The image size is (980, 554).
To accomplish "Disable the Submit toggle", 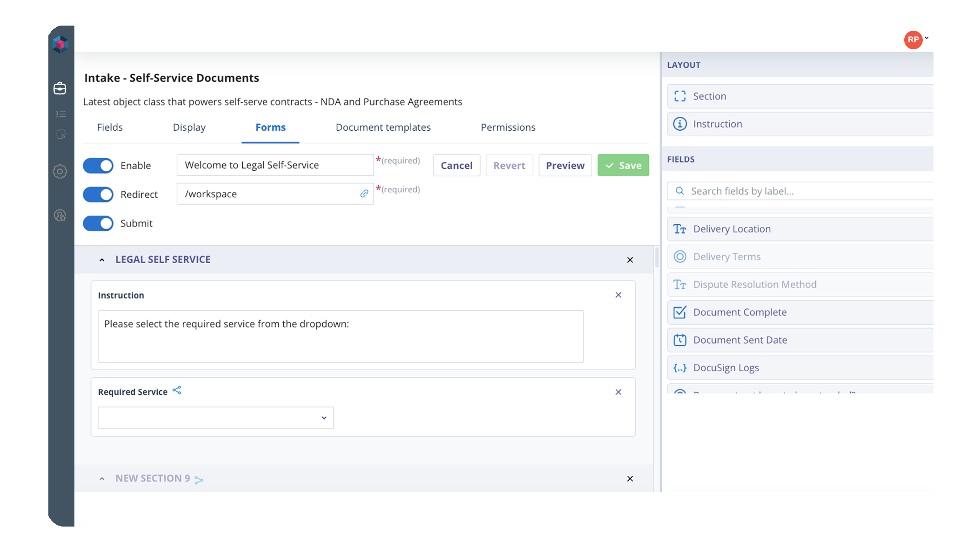I will [98, 223].
